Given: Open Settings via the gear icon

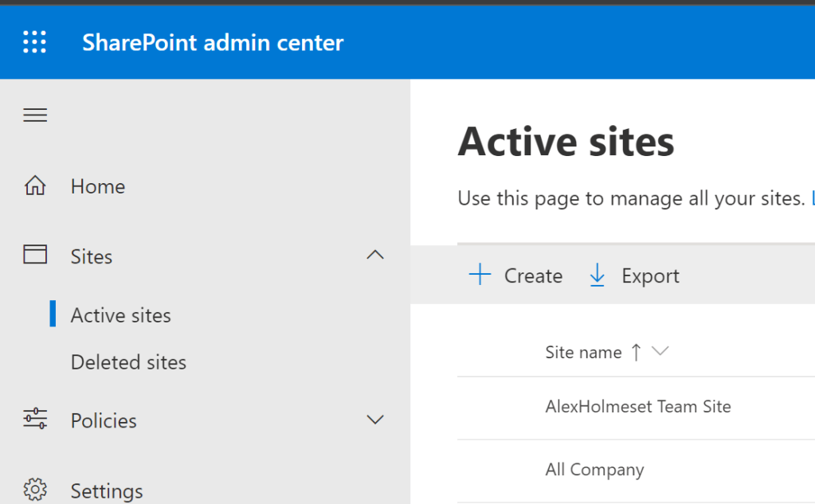Looking at the screenshot, I should pyautogui.click(x=35, y=490).
